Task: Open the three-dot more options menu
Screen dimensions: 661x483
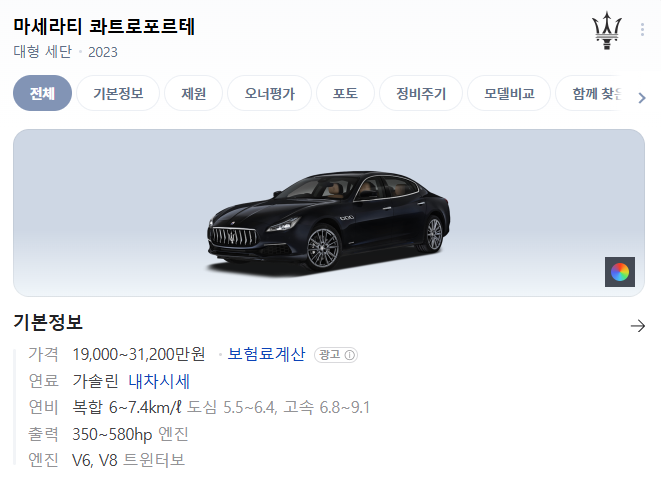Action: (x=642, y=30)
